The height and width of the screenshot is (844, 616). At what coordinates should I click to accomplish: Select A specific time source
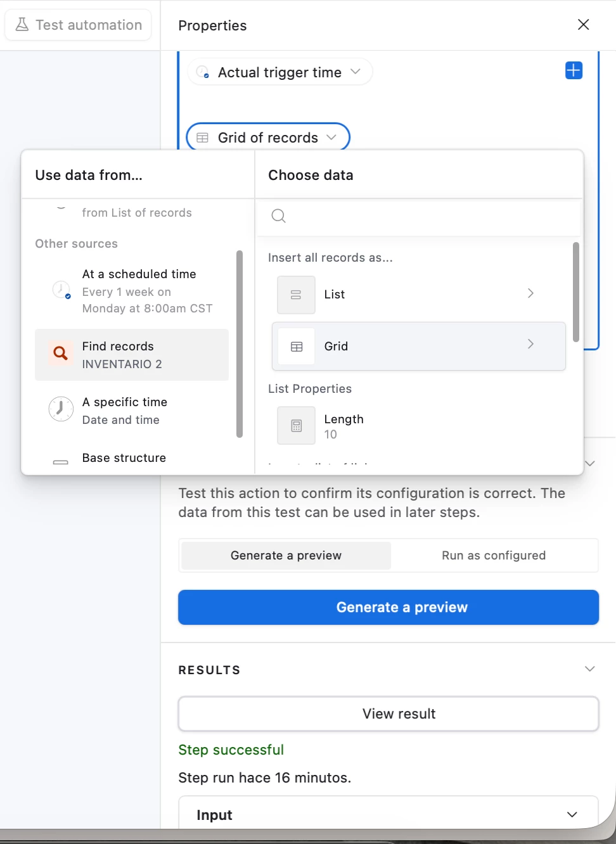tap(132, 411)
